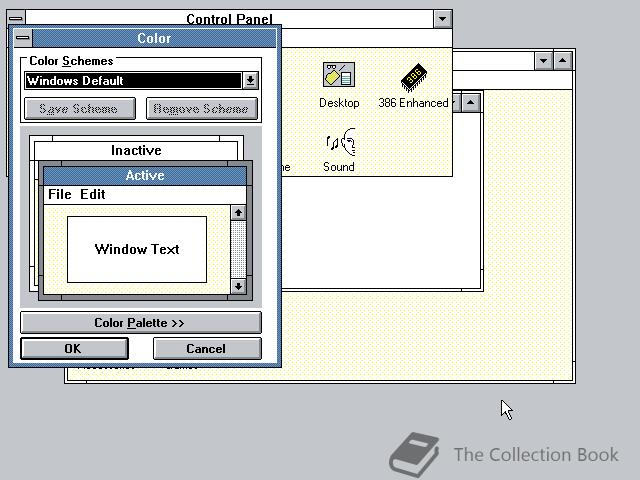
Task: Open the Sound icon in Control Panel
Action: [339, 149]
